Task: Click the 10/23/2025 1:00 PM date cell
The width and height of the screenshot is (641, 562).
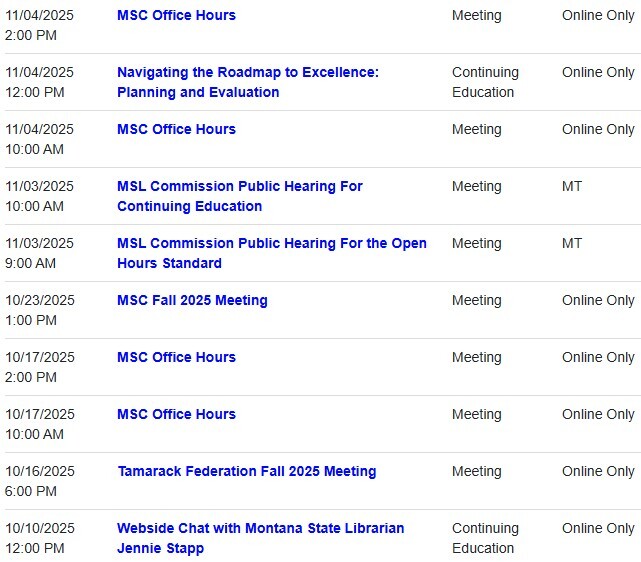Action: coord(40,310)
